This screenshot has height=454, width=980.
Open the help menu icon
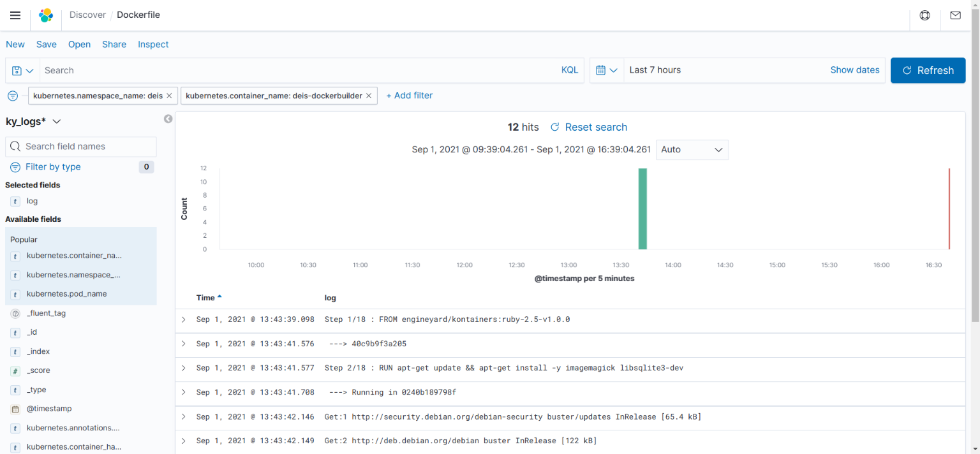pos(924,15)
